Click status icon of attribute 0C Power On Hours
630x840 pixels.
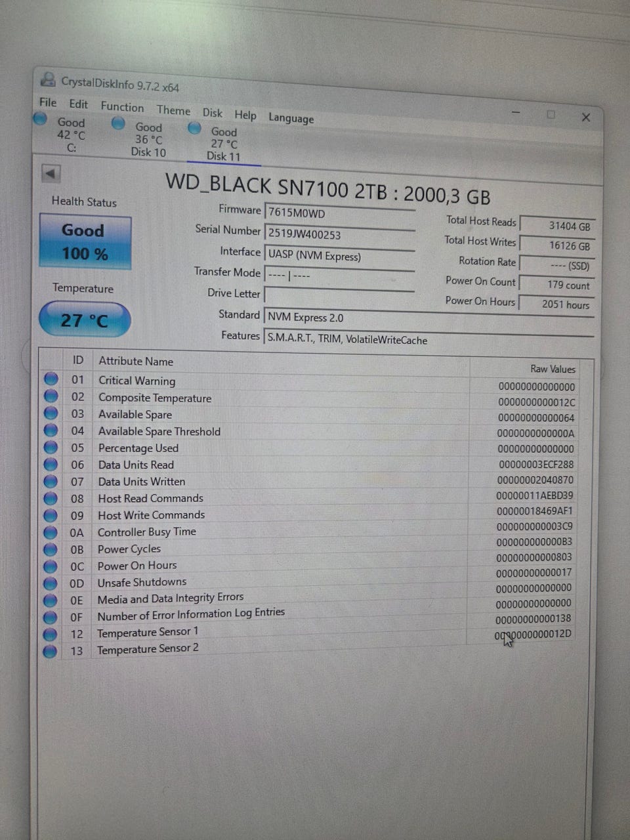pos(51,566)
